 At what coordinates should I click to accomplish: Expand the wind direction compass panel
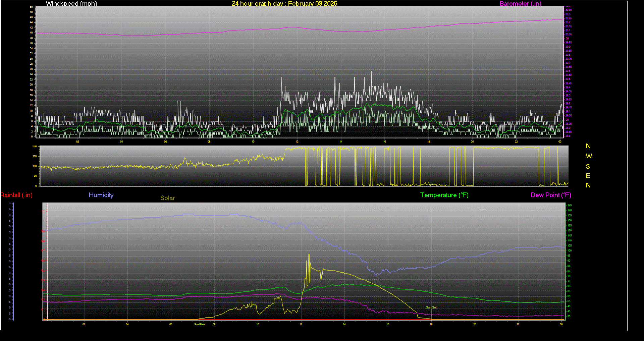click(588, 166)
